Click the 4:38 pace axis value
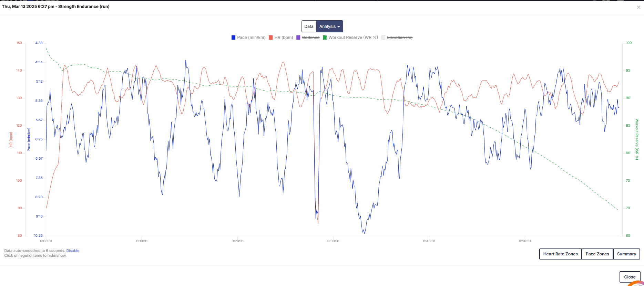The width and height of the screenshot is (644, 286). pyautogui.click(x=39, y=43)
